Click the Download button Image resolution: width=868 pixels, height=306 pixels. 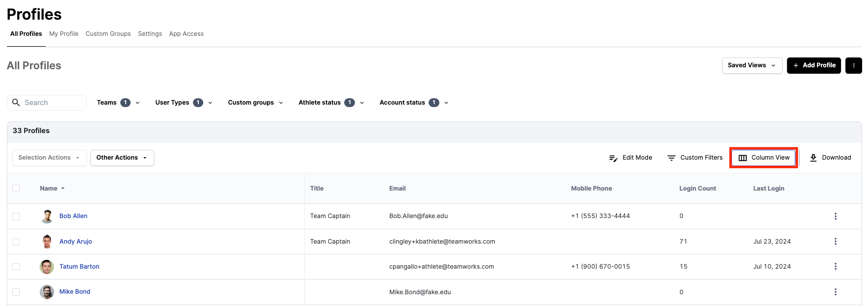tap(830, 158)
